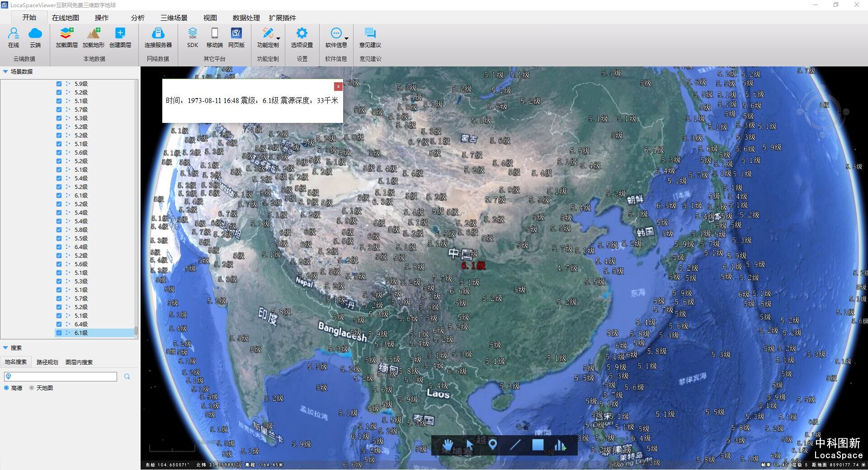The width and height of the screenshot is (868, 470).
Task: Click the red 6.1级 marker on map
Action: pyautogui.click(x=473, y=266)
